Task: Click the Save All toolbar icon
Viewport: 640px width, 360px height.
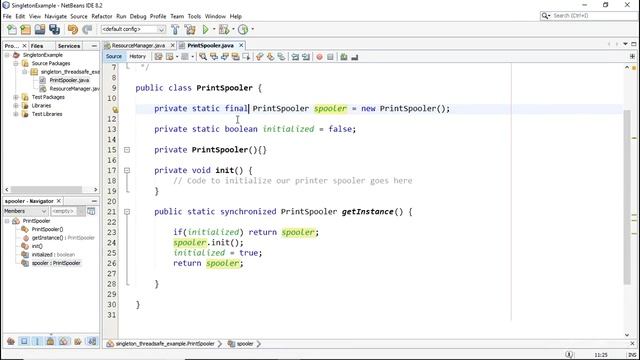Action: [54, 29]
